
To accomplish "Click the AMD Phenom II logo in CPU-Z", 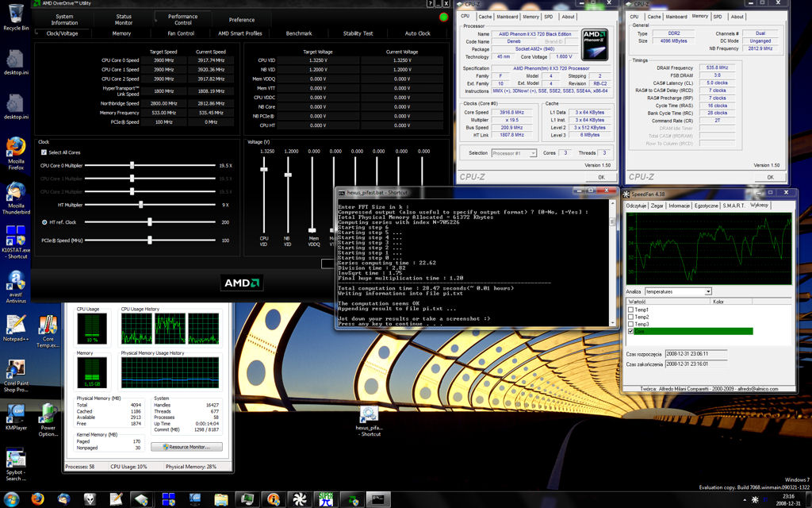I will click(595, 45).
